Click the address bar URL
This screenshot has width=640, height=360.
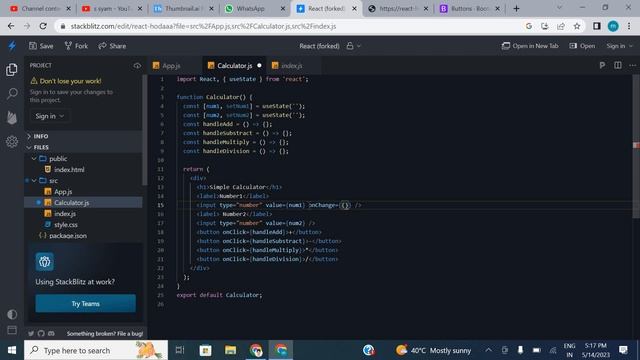(203, 26)
